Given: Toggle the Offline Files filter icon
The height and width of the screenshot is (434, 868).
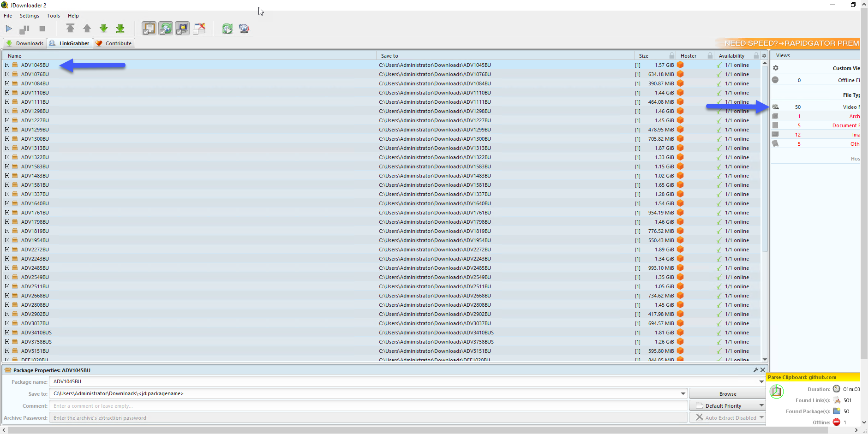Looking at the screenshot, I should (x=775, y=80).
